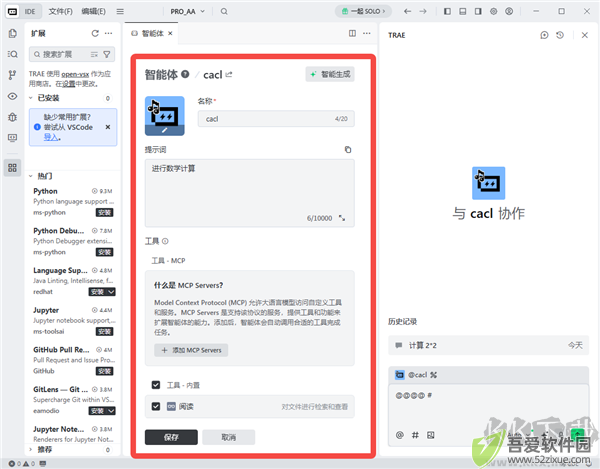
Task: Refresh the extensions list
Action: pos(95,33)
